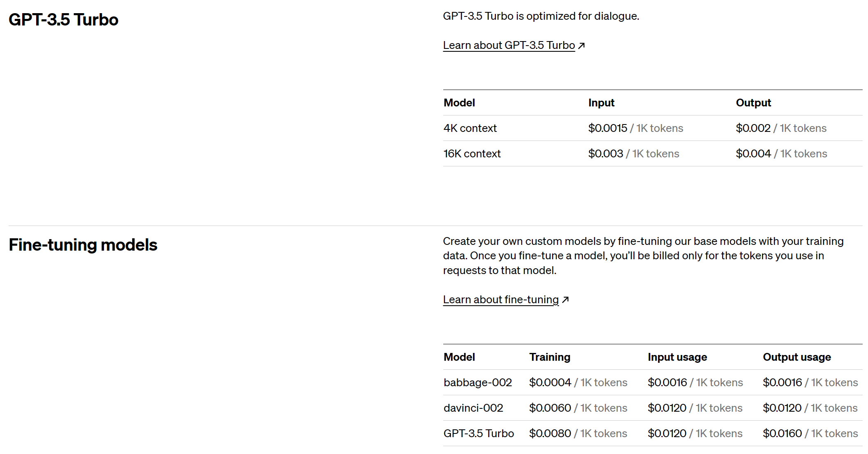
Task: Click the Fine-tuning models section heading
Action: (83, 245)
